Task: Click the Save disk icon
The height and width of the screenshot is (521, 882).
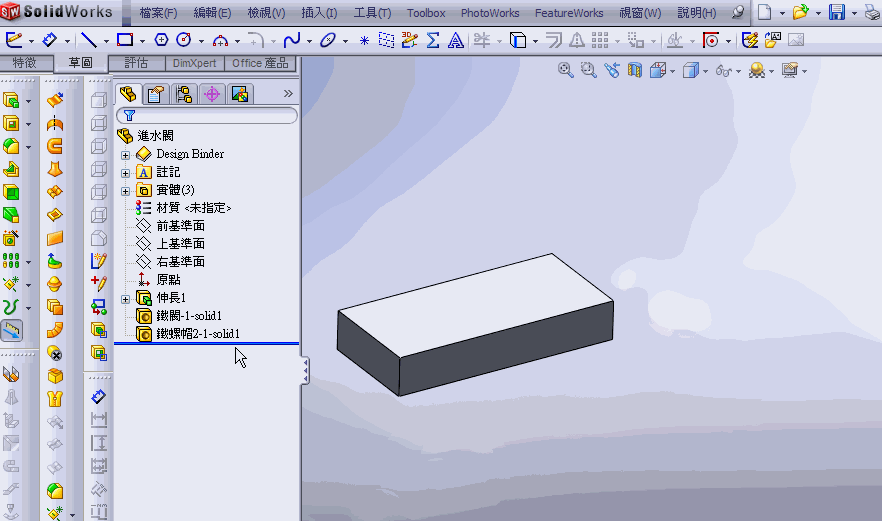Action: [837, 12]
